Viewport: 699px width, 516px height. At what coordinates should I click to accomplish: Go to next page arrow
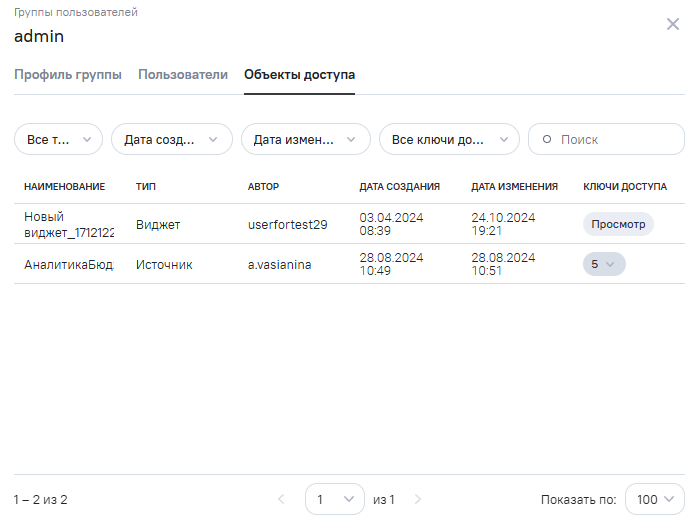418,499
